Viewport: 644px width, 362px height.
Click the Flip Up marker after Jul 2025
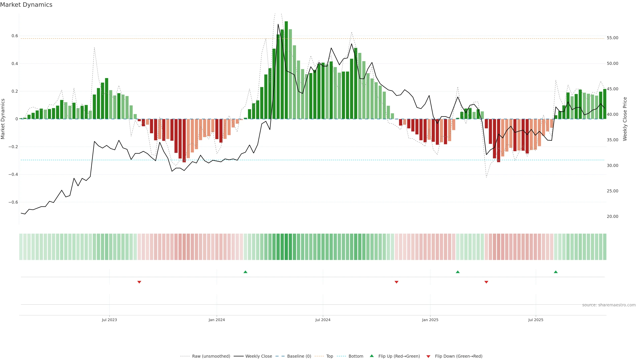tap(555, 272)
